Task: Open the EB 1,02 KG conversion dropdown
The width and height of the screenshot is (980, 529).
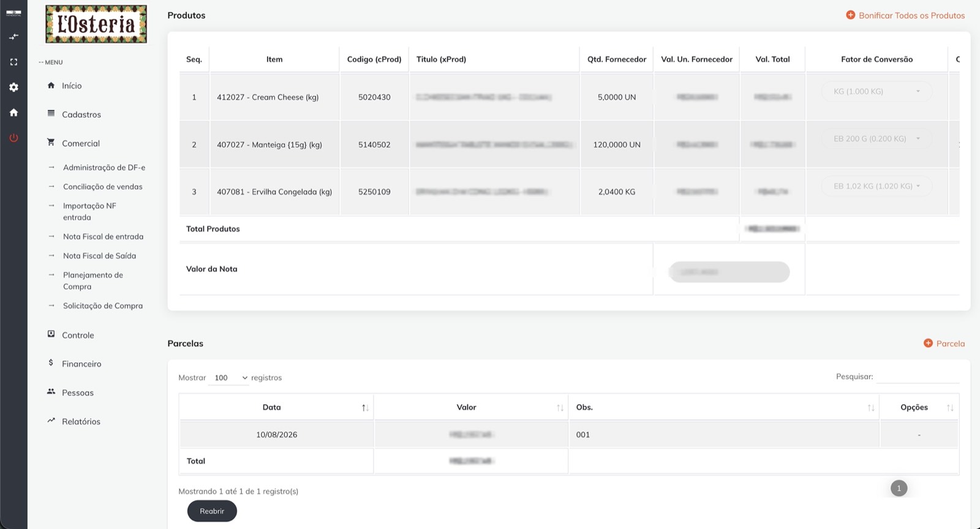Action: tap(876, 186)
